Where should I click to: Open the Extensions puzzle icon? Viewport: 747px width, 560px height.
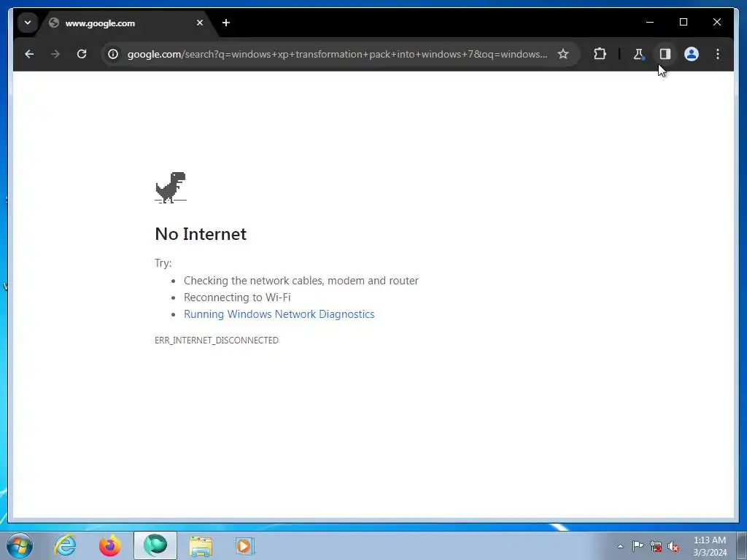pos(600,54)
